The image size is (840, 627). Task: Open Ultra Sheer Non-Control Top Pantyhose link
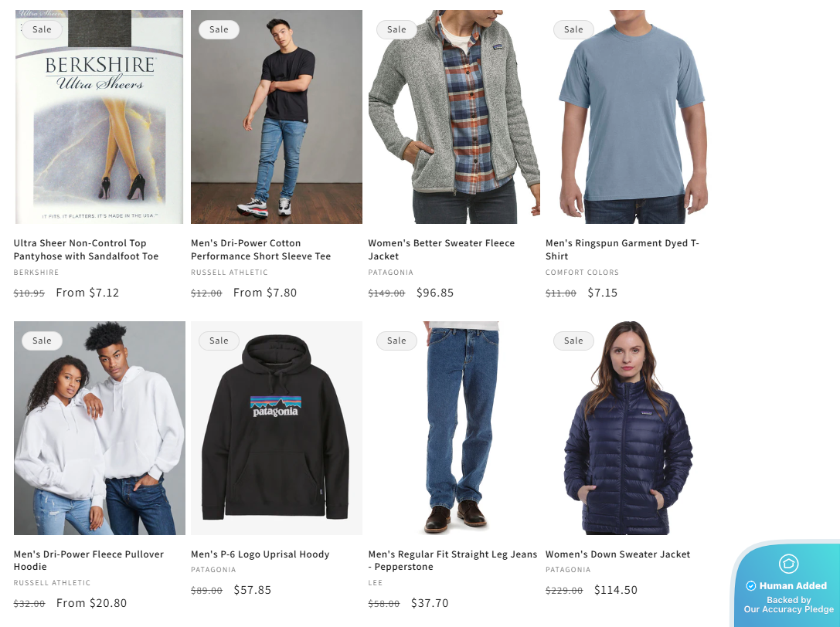coord(87,249)
